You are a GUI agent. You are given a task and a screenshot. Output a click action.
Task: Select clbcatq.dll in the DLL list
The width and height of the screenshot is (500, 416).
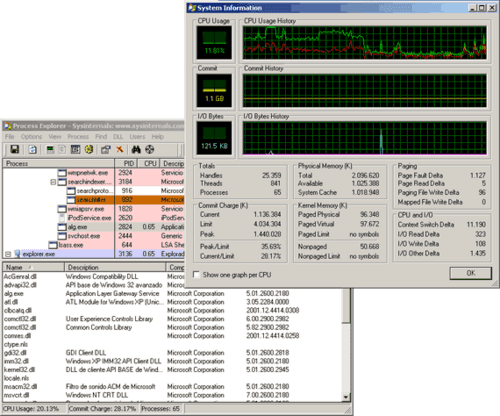click(18, 310)
